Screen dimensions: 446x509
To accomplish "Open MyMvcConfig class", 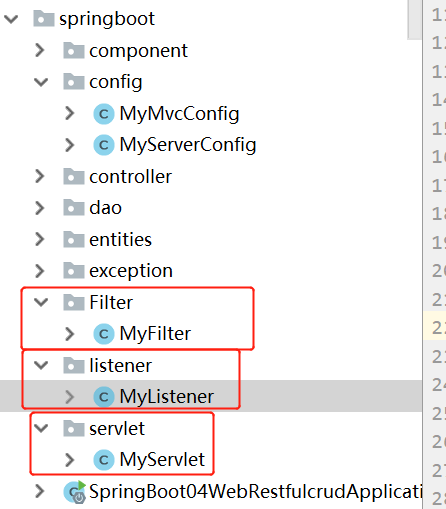I will (179, 114).
